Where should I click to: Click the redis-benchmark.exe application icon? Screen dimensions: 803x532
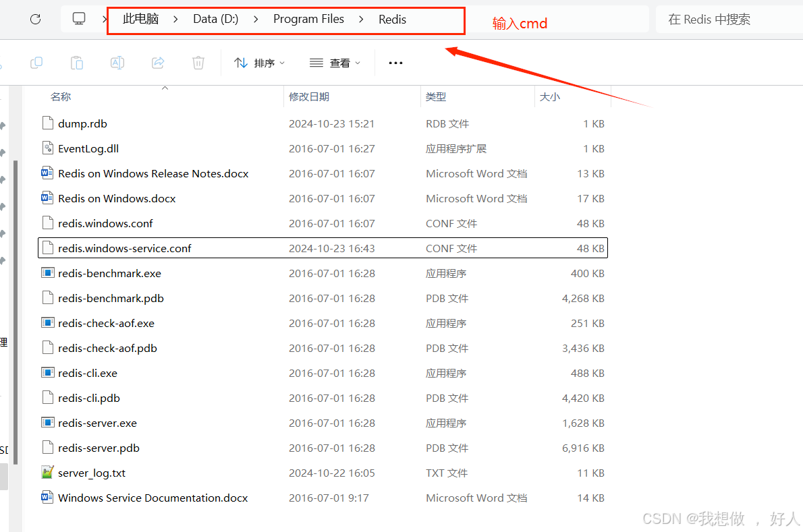(48, 273)
